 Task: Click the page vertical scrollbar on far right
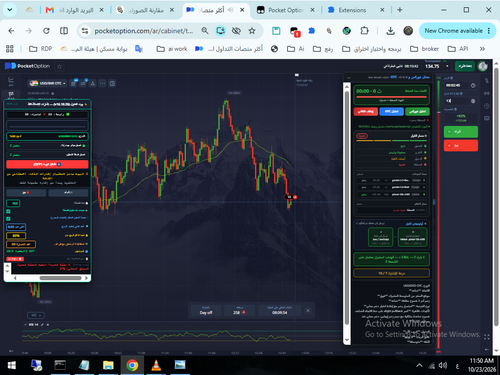click(496, 197)
